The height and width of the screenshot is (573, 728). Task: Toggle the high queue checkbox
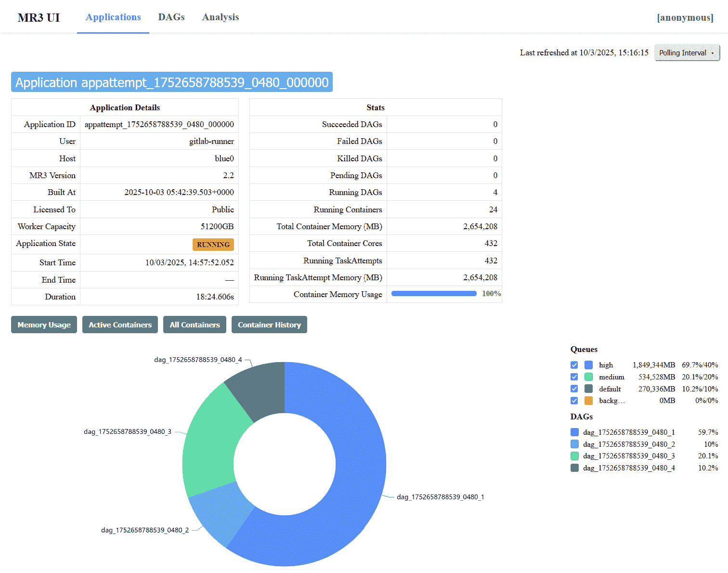coord(574,365)
